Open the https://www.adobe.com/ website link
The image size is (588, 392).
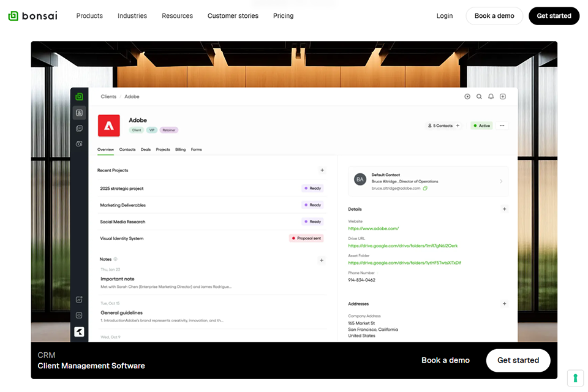pos(374,228)
